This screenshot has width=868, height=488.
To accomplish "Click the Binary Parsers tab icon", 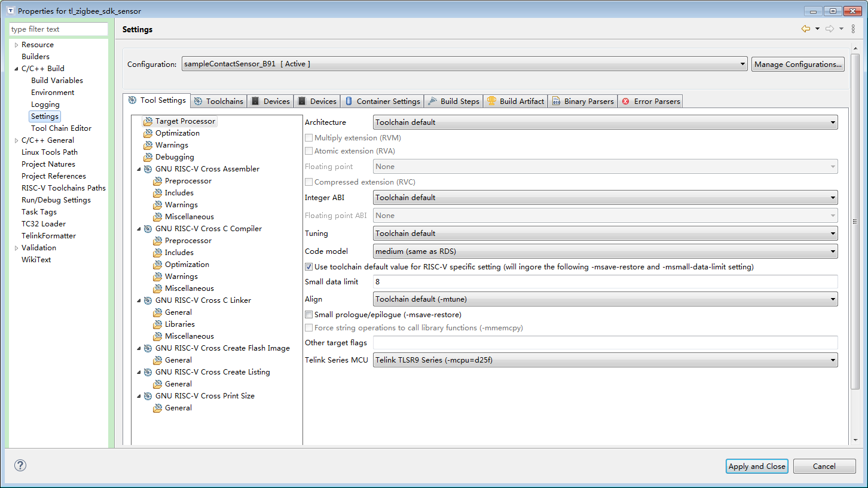I will [557, 101].
